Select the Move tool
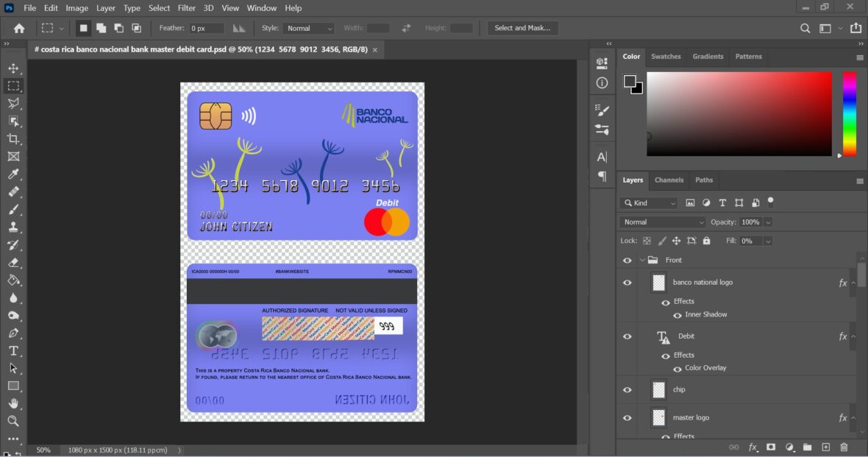 coord(13,68)
